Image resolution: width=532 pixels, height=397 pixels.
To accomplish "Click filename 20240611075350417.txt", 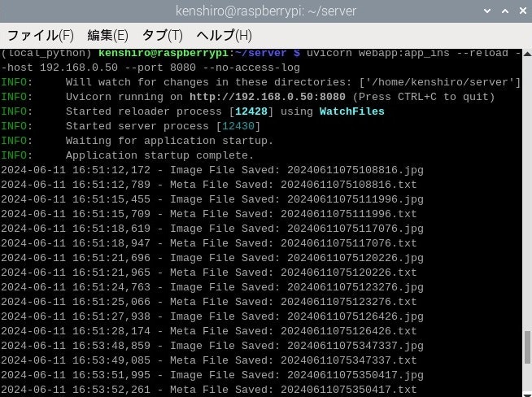I will [x=348, y=390].
